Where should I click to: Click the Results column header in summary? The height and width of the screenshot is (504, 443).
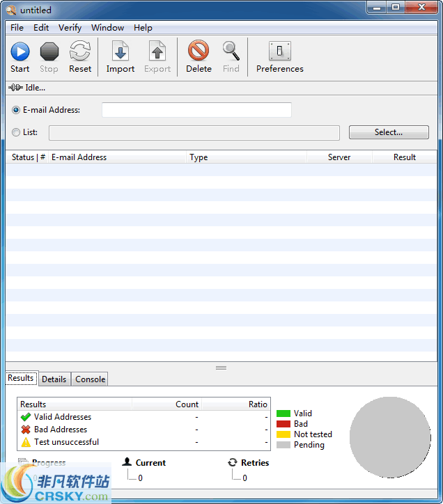click(x=75, y=404)
